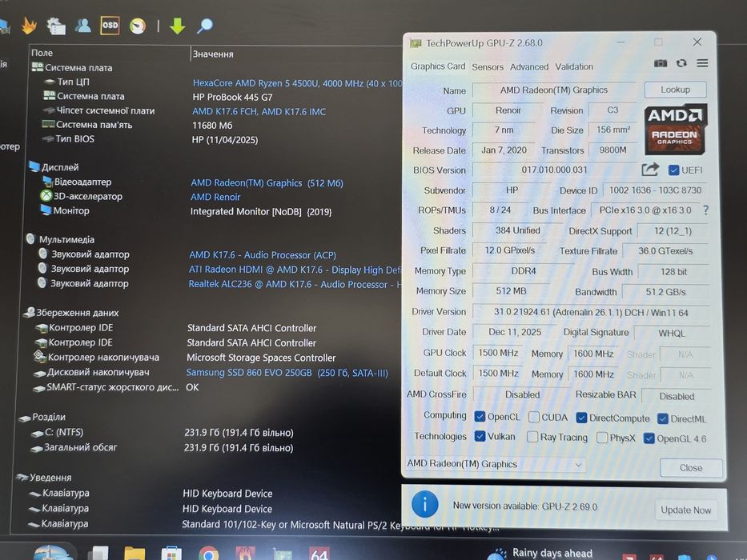
Task: Click the GPU-Z Close button
Action: pos(691,468)
